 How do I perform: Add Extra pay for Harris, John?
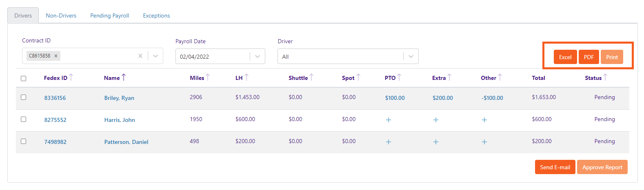436,120
